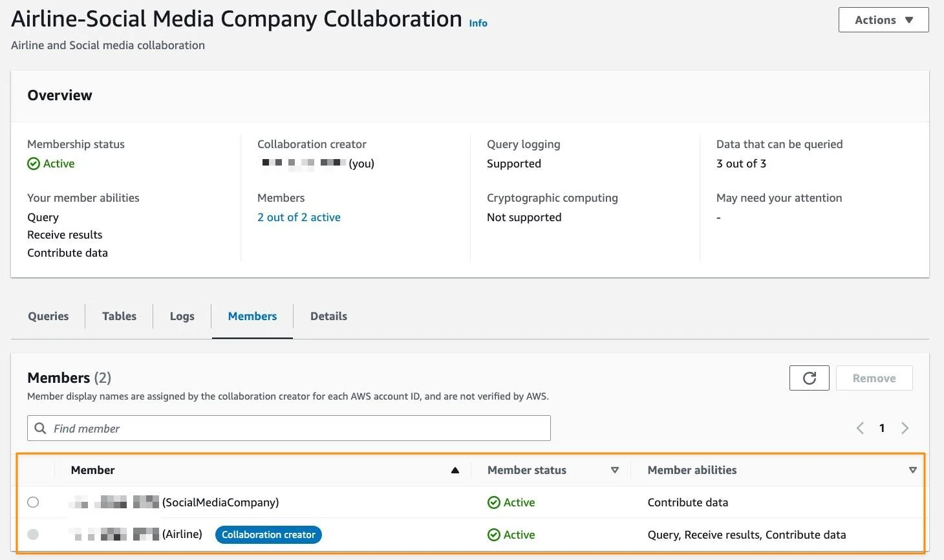Image resolution: width=944 pixels, height=560 pixels.
Task: Go to next page with right chevron
Action: (x=905, y=428)
